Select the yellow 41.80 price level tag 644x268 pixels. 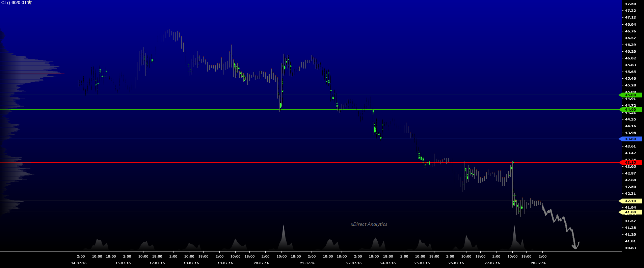[x=630, y=212]
